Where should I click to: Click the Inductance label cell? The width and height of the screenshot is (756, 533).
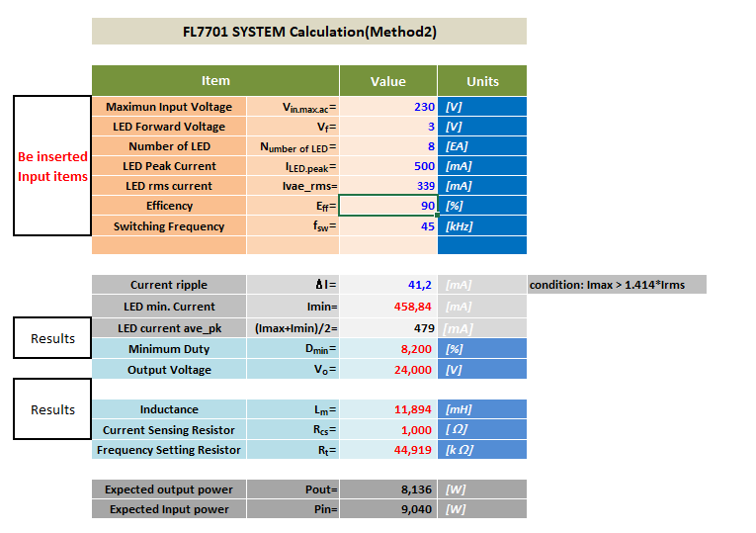(x=169, y=409)
